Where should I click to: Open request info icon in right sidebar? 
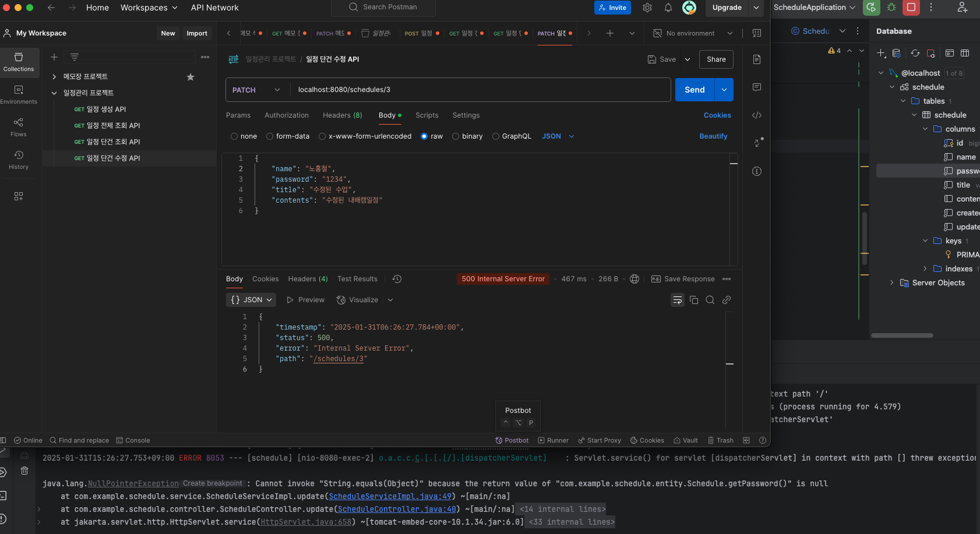click(757, 171)
